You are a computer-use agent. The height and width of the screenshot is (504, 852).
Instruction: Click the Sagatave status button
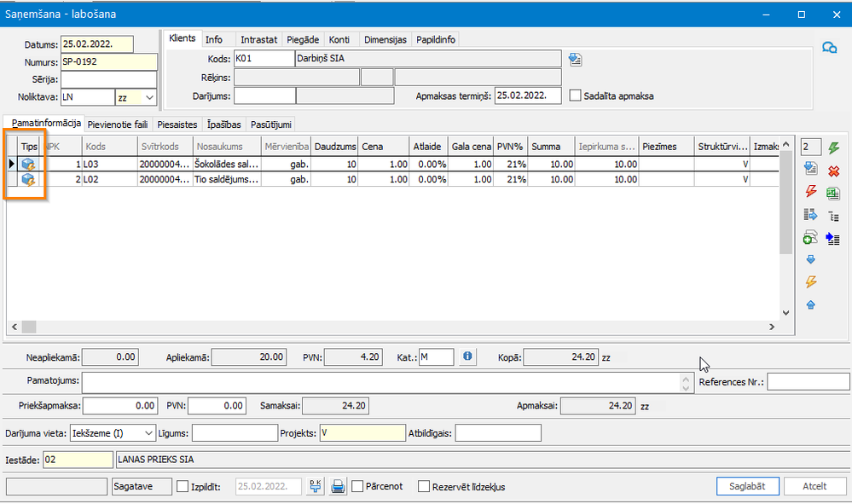click(x=142, y=486)
